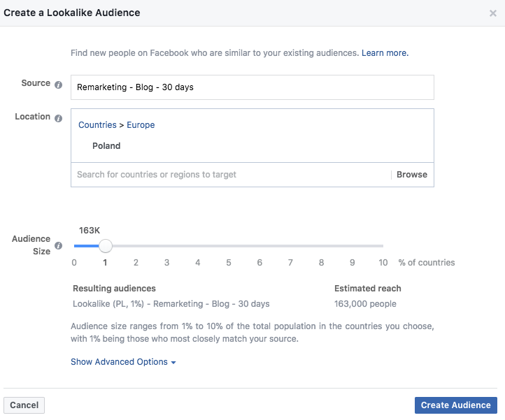Set audience size slider to 10 mark

coord(383,246)
